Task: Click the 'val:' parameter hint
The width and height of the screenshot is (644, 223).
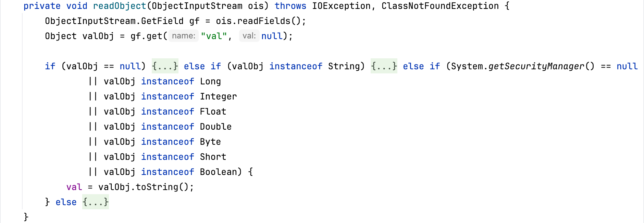Action: pyautogui.click(x=249, y=36)
